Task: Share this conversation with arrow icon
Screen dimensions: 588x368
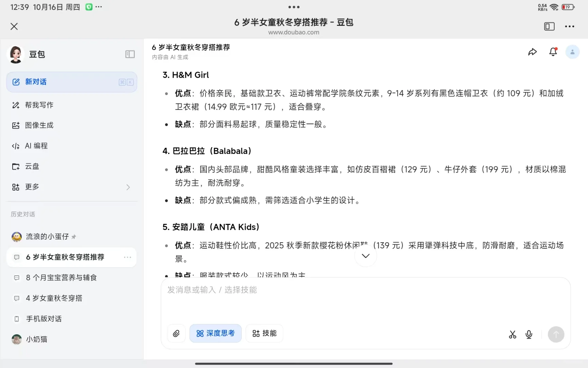Action: click(533, 52)
